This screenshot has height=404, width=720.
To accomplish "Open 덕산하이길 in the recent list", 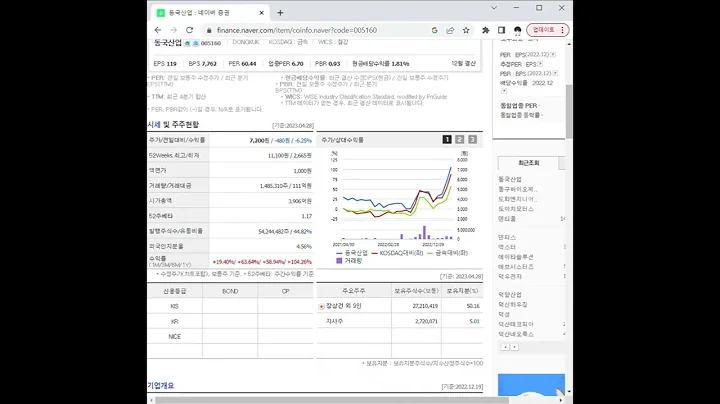I will [512, 304].
